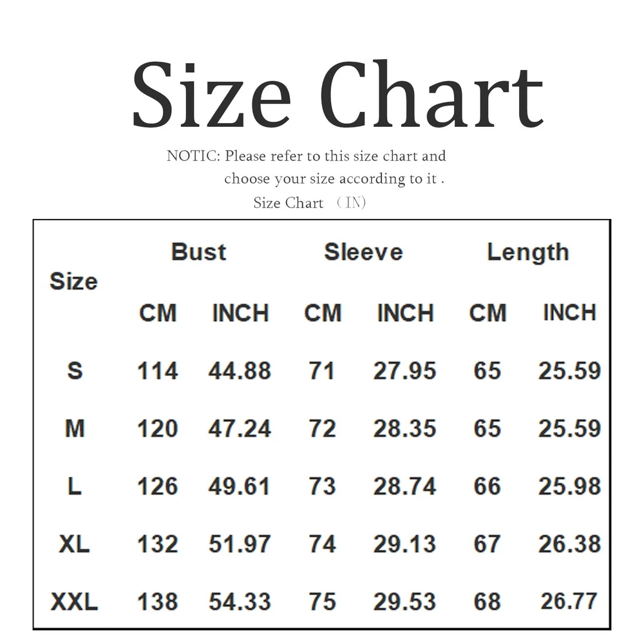The image size is (644, 644).
Task: Click the S size row label
Action: 75,370
